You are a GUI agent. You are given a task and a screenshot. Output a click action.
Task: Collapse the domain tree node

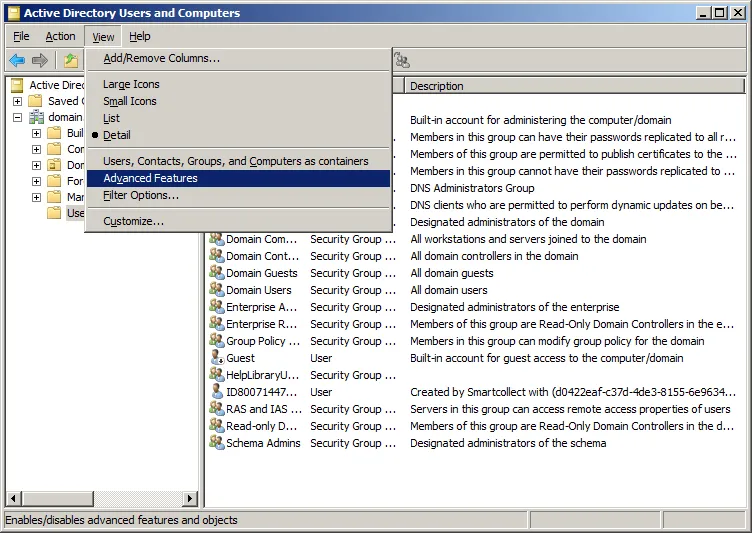point(17,117)
